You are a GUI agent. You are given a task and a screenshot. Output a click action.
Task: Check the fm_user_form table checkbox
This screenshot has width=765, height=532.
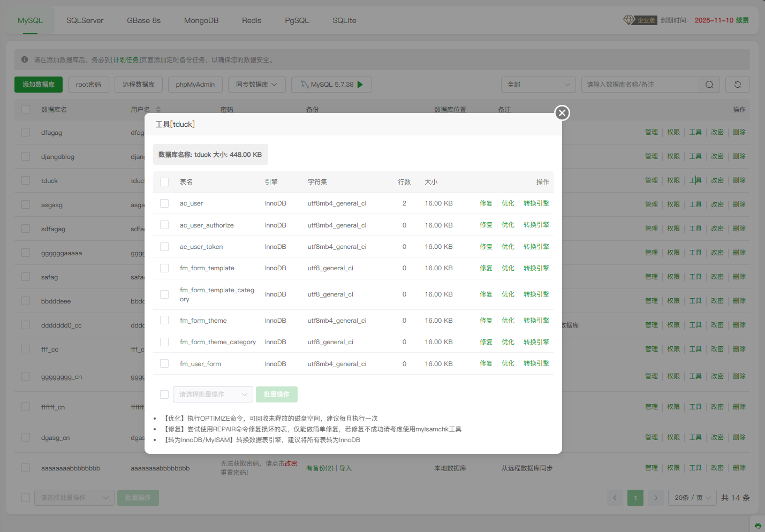(x=164, y=364)
